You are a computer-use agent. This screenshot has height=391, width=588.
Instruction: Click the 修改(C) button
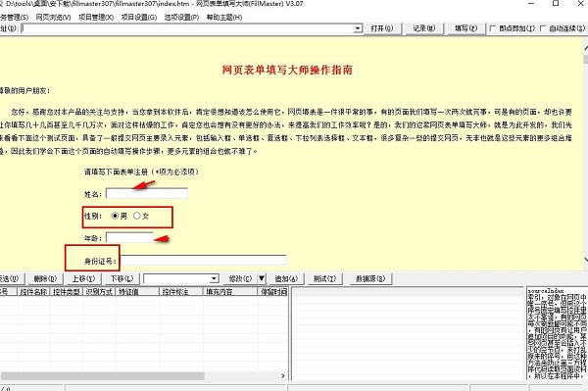click(x=240, y=279)
